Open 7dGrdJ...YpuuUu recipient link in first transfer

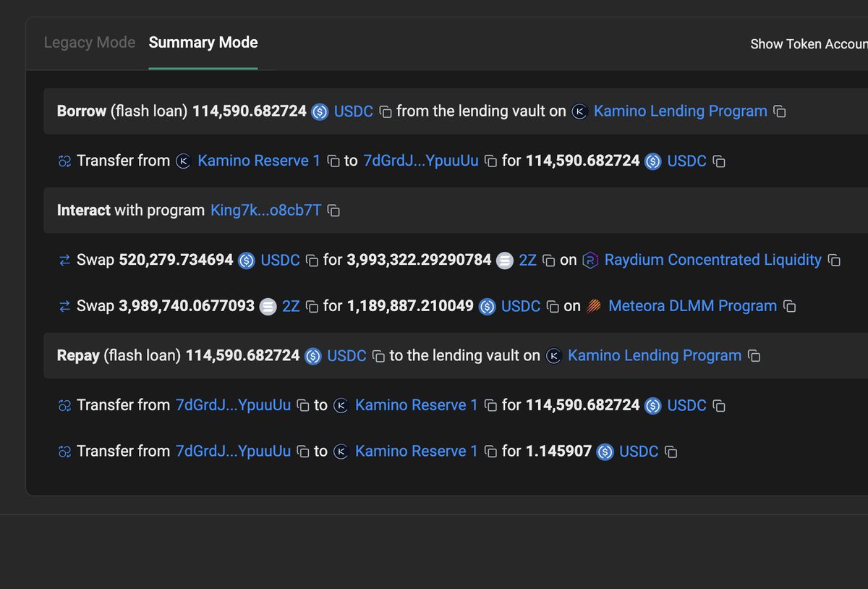pos(421,161)
